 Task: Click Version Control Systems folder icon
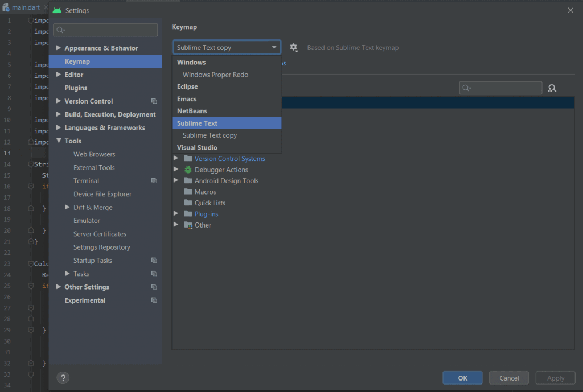click(188, 159)
